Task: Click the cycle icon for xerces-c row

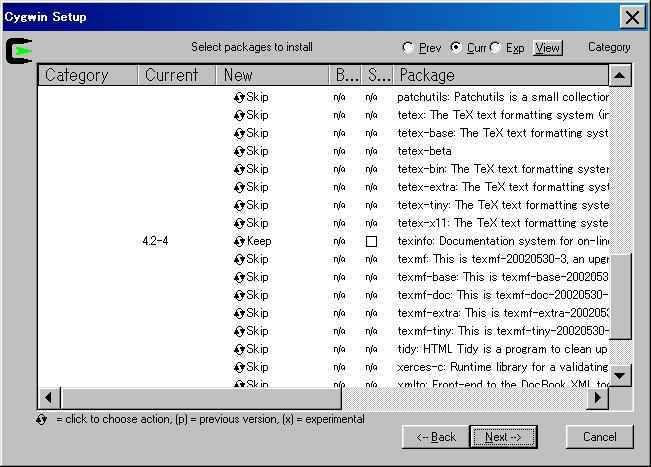Action: 239,368
